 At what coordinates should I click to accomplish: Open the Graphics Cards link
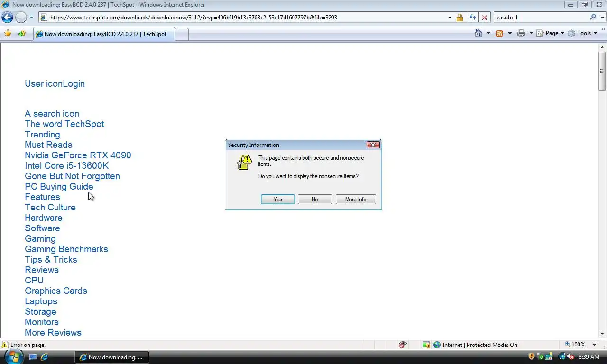[56, 291]
